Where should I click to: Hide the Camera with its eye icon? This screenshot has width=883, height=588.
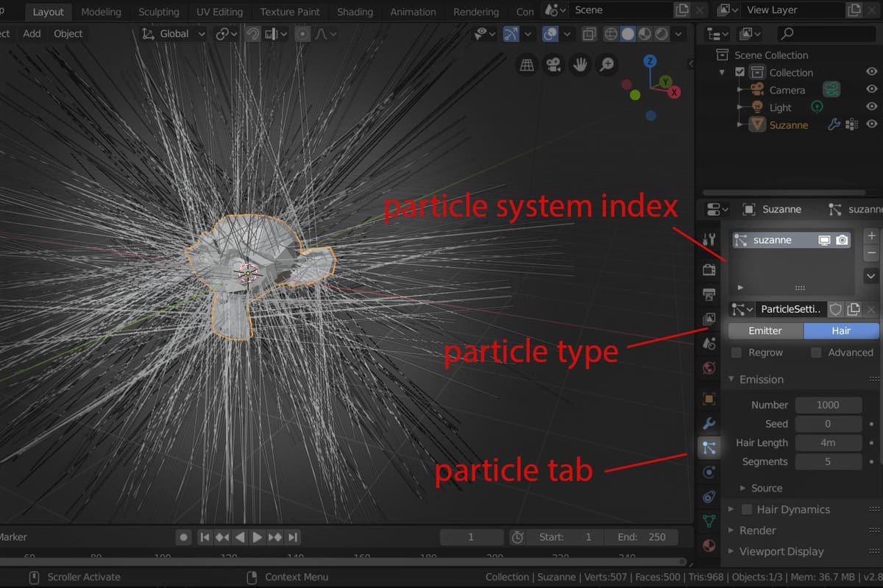click(872, 90)
